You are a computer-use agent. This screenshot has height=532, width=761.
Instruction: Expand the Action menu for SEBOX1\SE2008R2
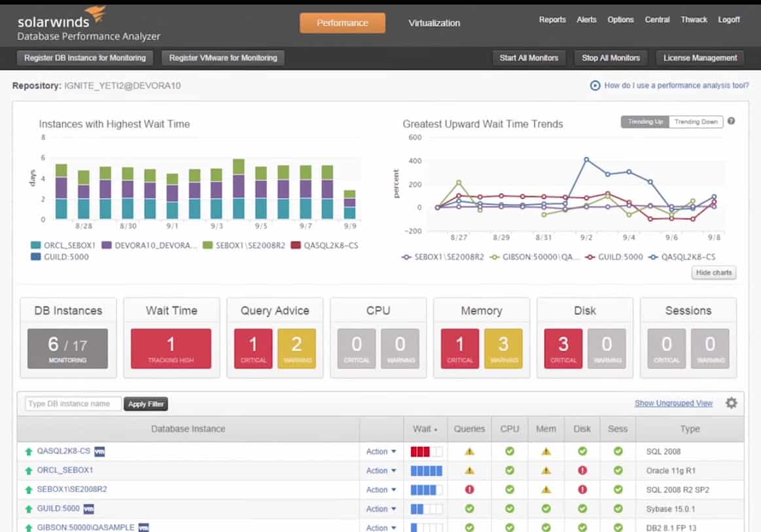click(381, 489)
